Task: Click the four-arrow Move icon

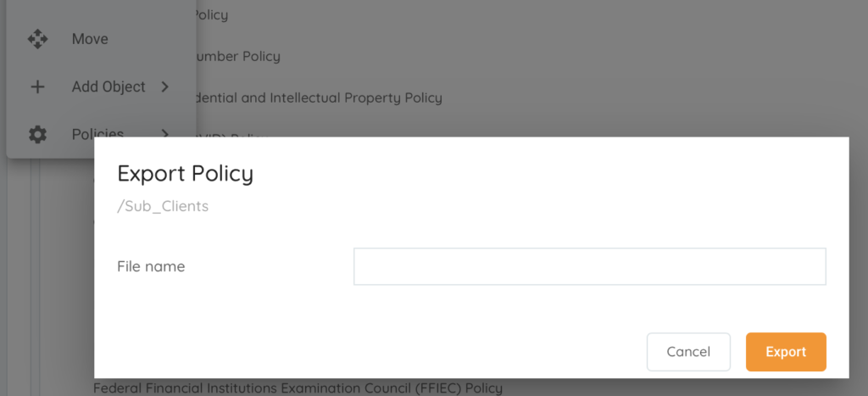Action: tap(37, 39)
